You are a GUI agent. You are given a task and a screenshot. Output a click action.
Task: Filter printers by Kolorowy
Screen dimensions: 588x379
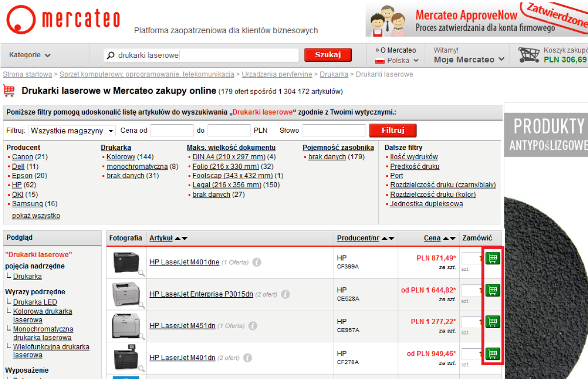pyautogui.click(x=121, y=157)
